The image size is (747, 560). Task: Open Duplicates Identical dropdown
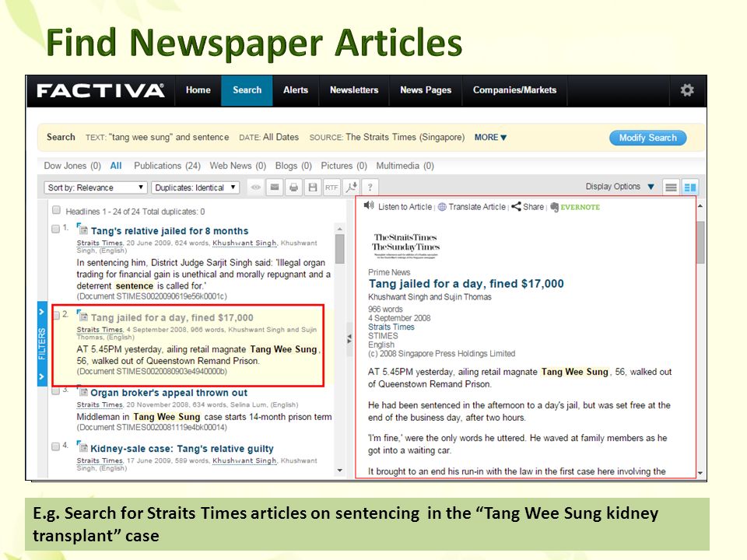(x=195, y=187)
